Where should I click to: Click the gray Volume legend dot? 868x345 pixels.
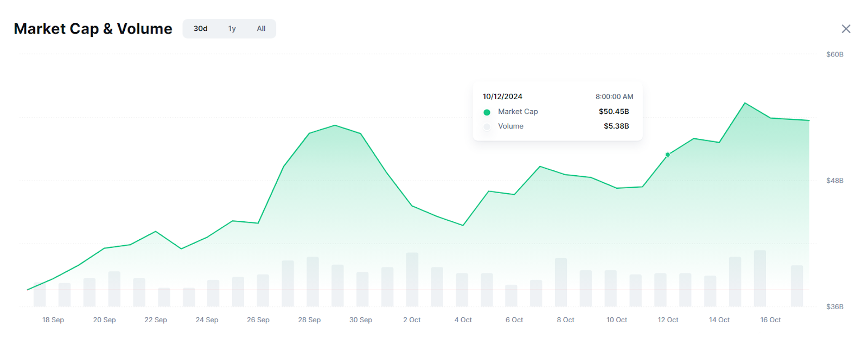(x=487, y=126)
